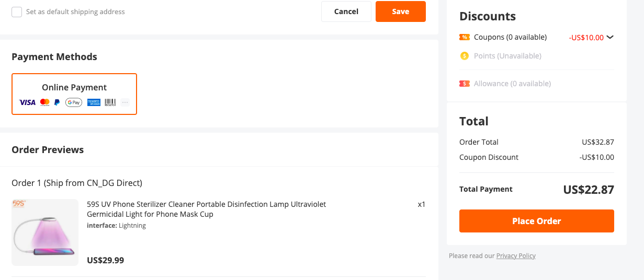This screenshot has width=644, height=280.
Task: Enable Set as default shipping address checkbox
Action: [x=17, y=11]
